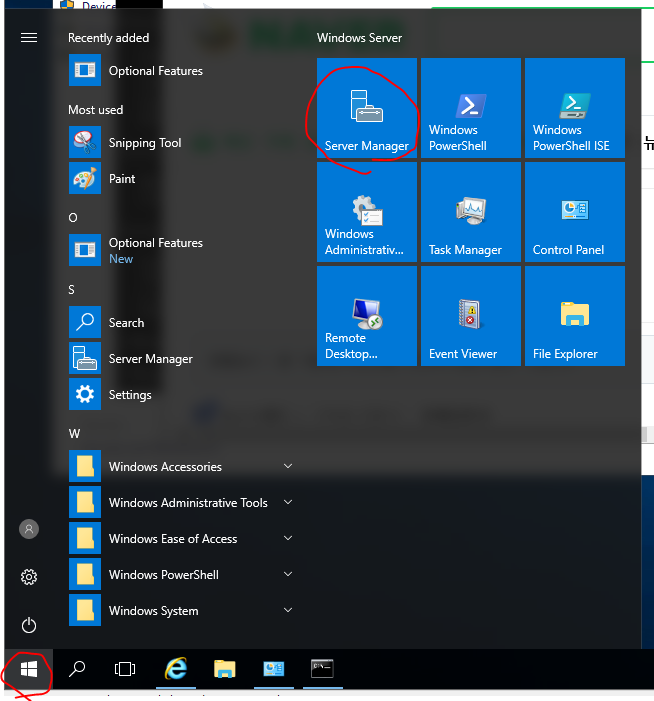Switch to Command Prompt on the taskbar
654x701 pixels.
pyautogui.click(x=322, y=669)
